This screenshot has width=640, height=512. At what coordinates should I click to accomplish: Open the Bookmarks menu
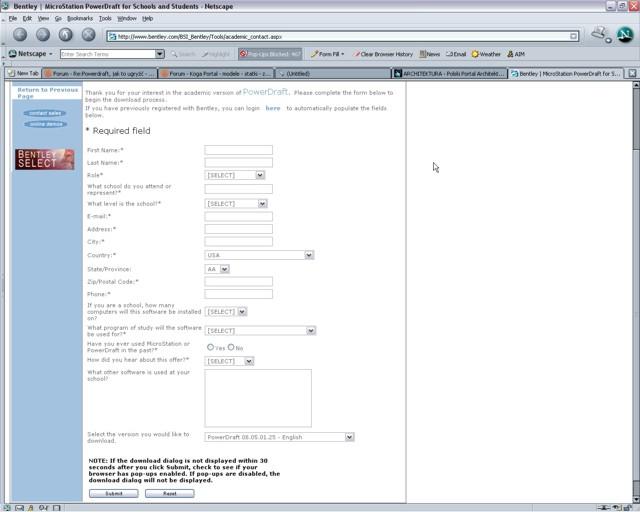[79, 18]
